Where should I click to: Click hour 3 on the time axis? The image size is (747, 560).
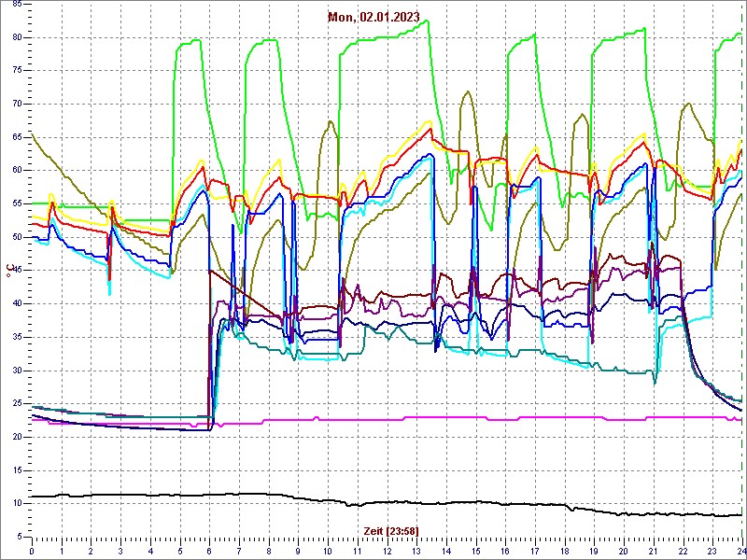click(120, 551)
